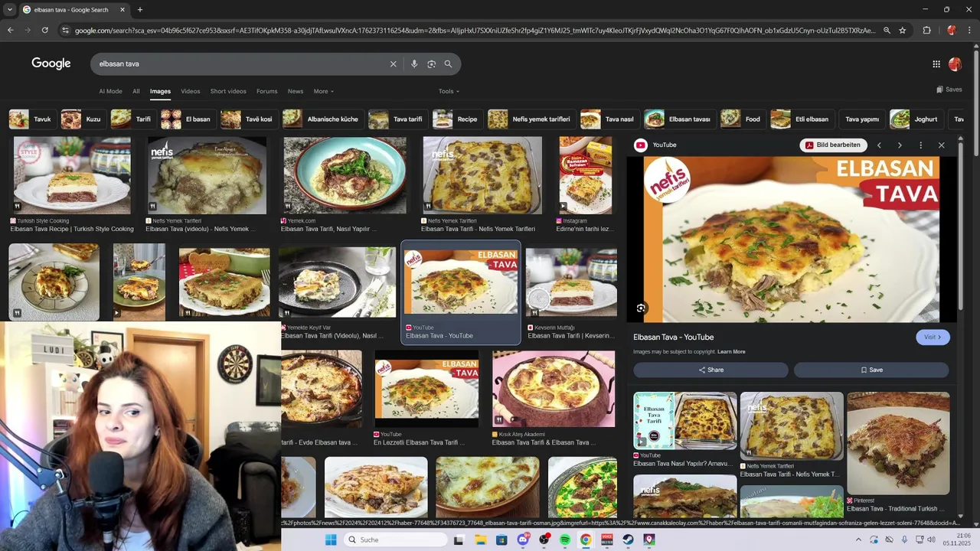Open Turkish Style Cooking recipe thumbnail
This screenshot has width=980, height=551.
tap(72, 175)
